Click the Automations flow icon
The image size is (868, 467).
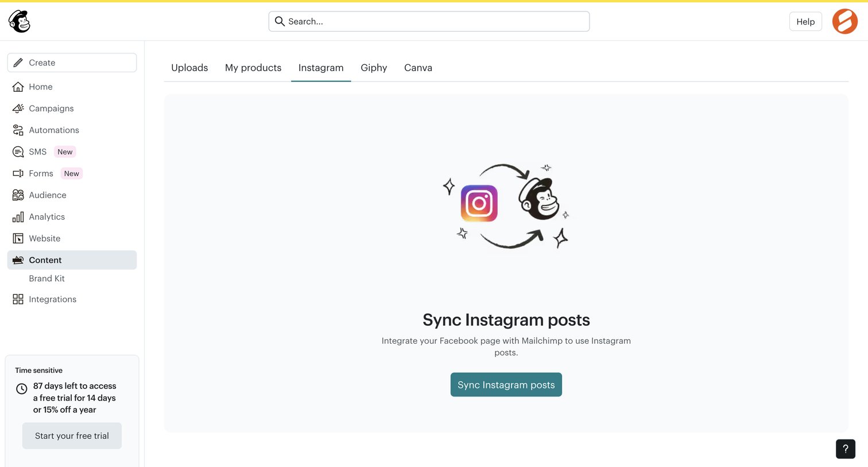18,130
